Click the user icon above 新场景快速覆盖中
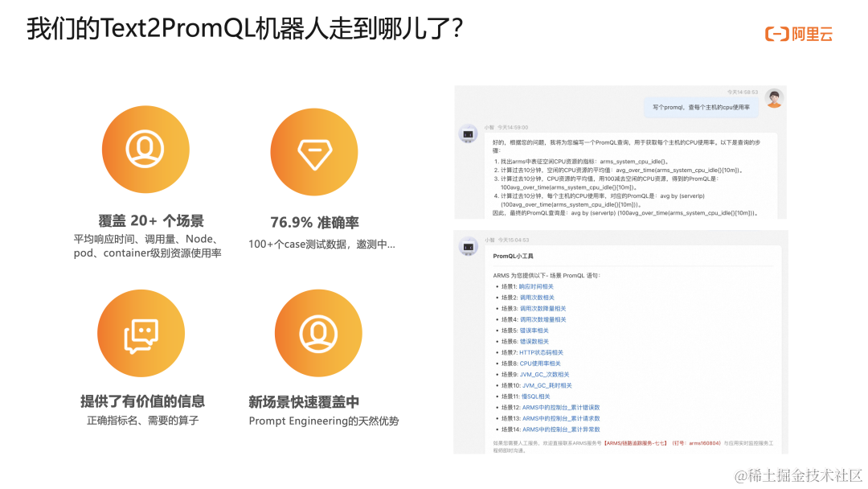The height and width of the screenshot is (489, 868). coord(318,334)
